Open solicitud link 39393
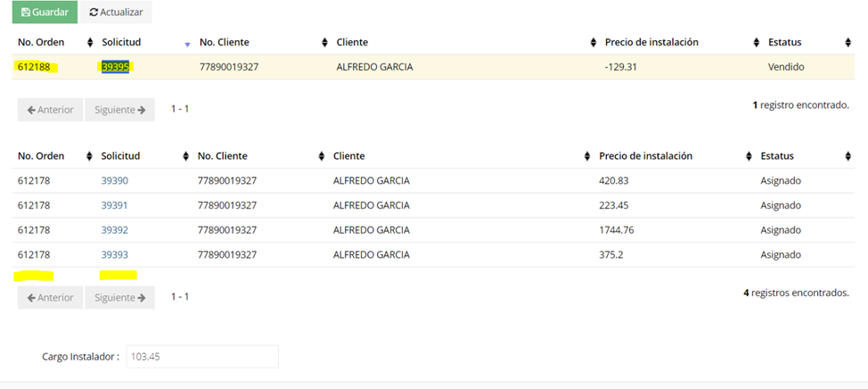Screen dimensions: 868x389 (115, 255)
